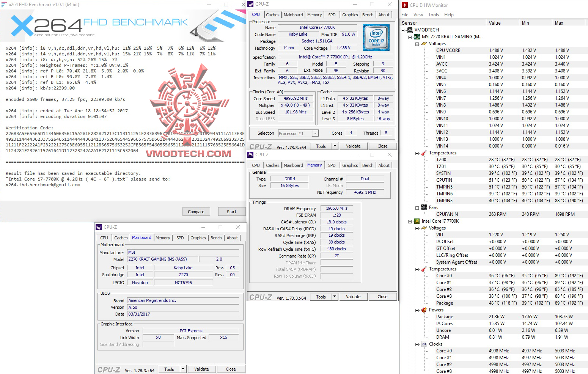
Task: Click the Compare button in x264 FHD Benchmark
Action: pyautogui.click(x=196, y=211)
